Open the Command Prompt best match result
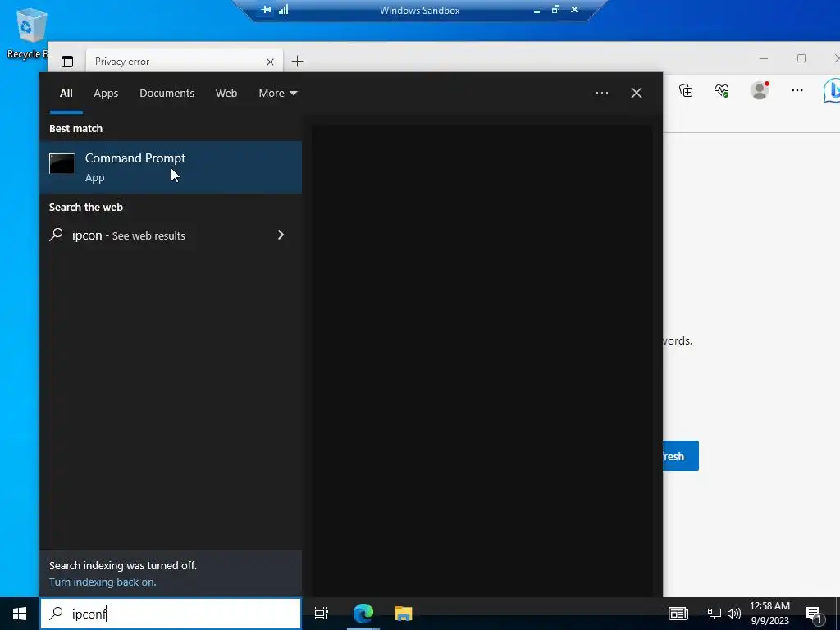The height and width of the screenshot is (630, 840). pos(171,167)
